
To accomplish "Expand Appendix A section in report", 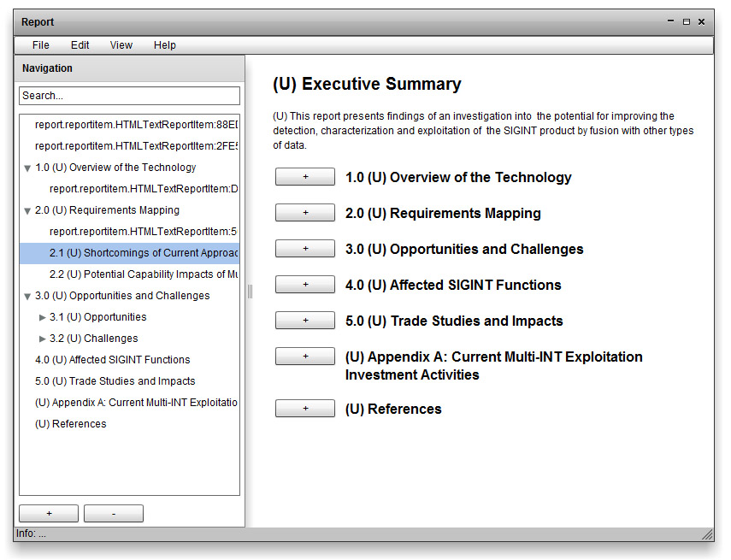I will [304, 357].
